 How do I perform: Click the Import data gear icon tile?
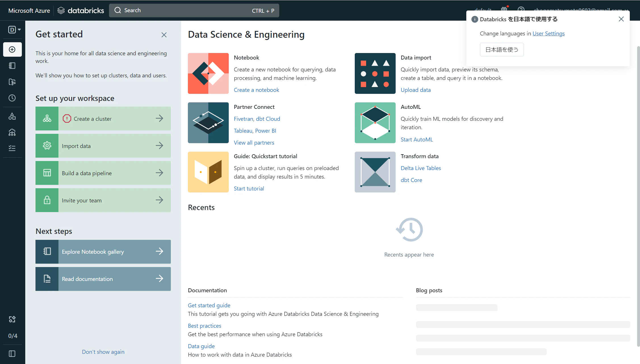click(x=47, y=146)
